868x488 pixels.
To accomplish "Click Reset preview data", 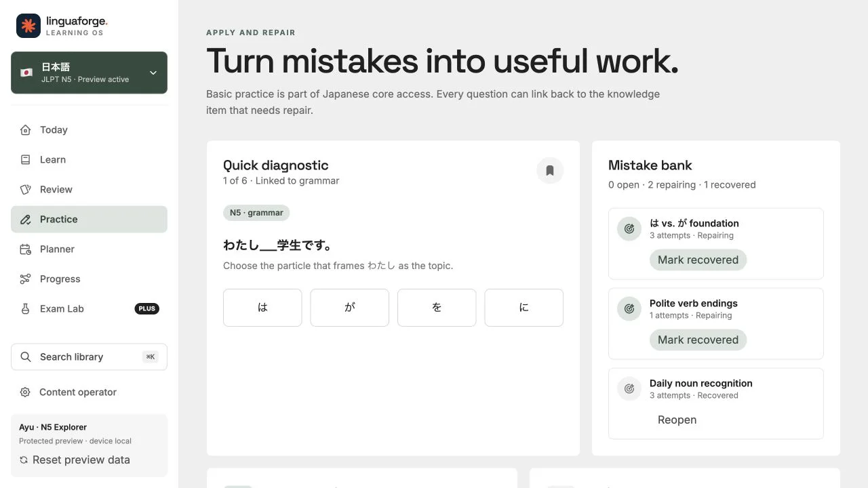I will pyautogui.click(x=75, y=460).
